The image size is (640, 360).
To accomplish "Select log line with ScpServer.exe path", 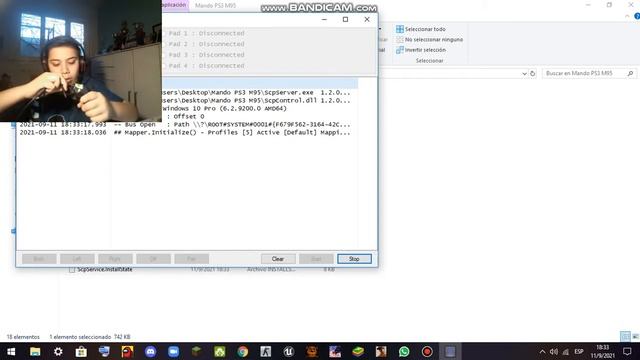I will (x=256, y=92).
